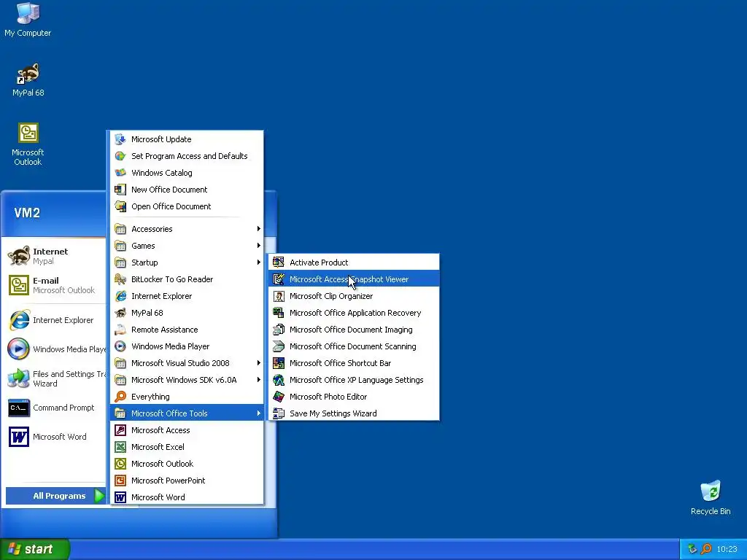Expand the Startup submenu
Screen dimensions: 747x560
(x=187, y=262)
